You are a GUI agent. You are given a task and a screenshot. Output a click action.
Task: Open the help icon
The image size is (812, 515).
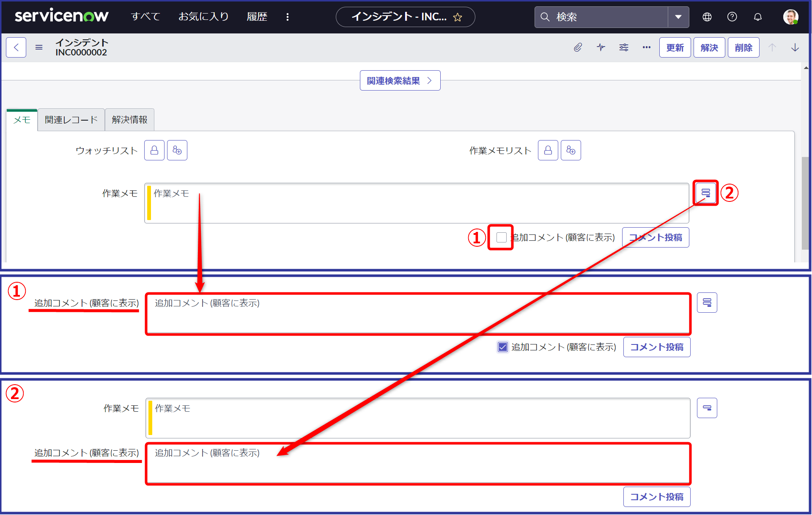732,17
